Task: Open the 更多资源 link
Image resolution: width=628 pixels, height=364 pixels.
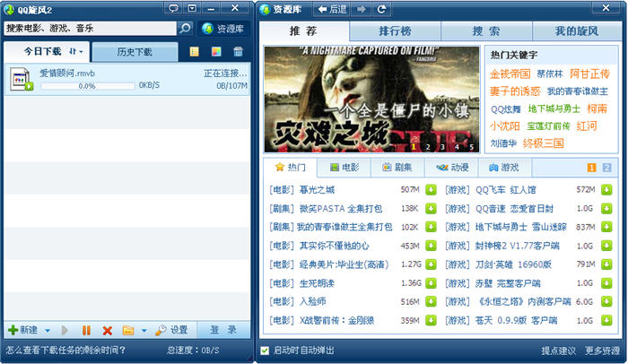Action: click(x=602, y=350)
